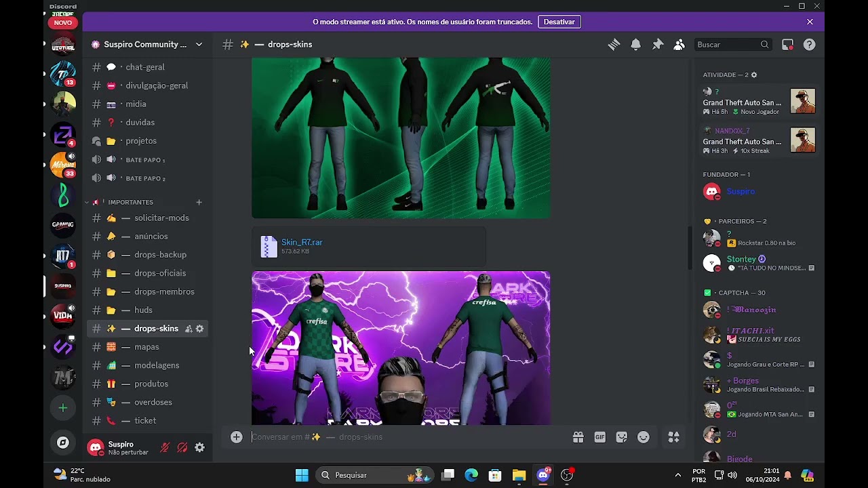
Task: Click the message attachment plus button
Action: (x=236, y=437)
